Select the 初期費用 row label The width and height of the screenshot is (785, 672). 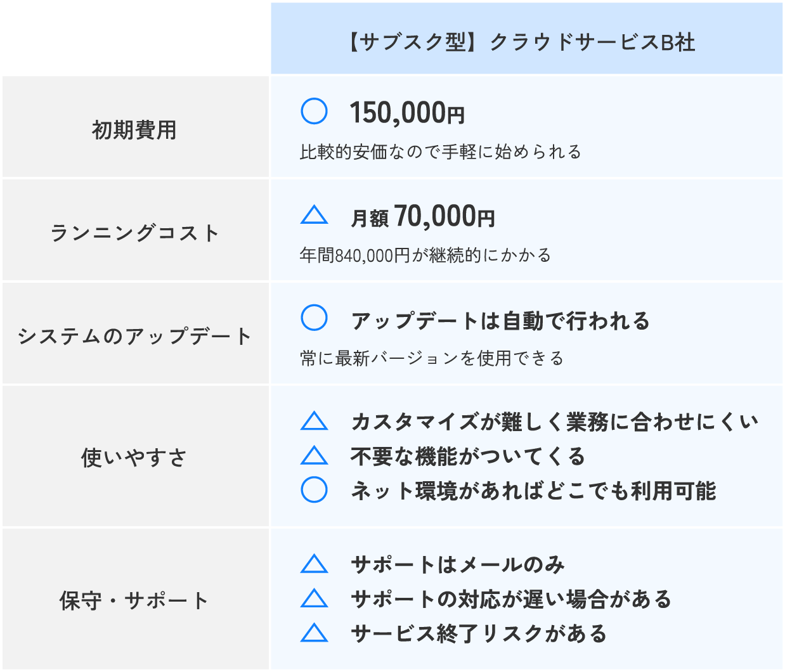(x=134, y=130)
